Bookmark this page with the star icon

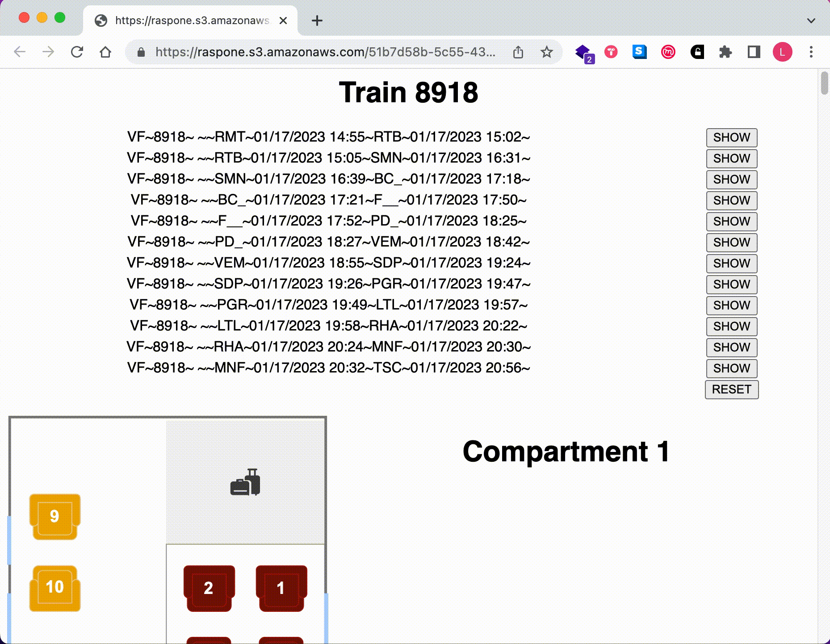(547, 52)
